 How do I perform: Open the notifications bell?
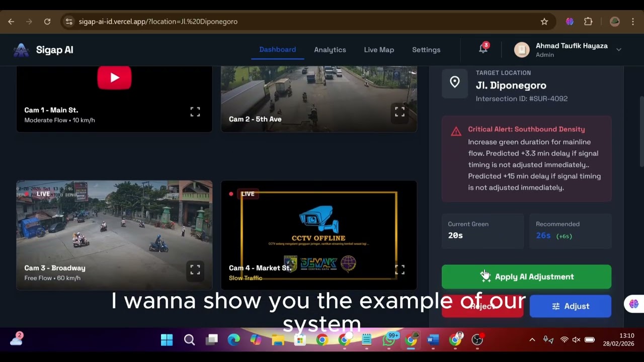pyautogui.click(x=483, y=49)
